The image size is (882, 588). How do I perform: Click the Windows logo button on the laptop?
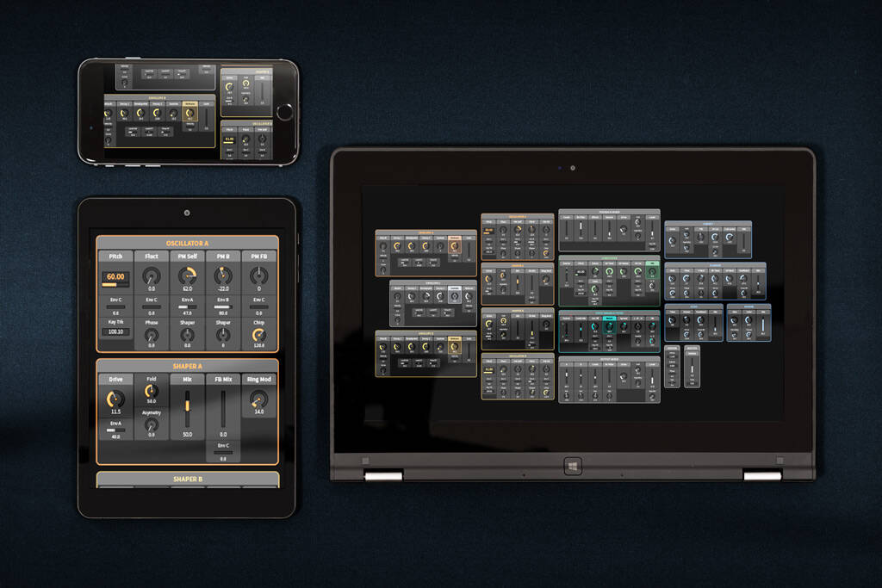(573, 466)
